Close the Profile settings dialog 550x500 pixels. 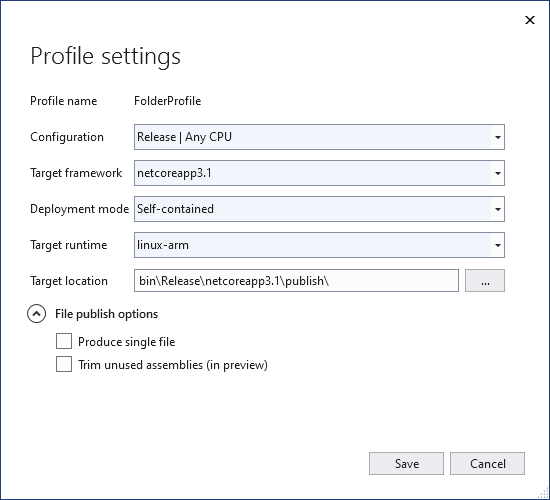(x=530, y=20)
